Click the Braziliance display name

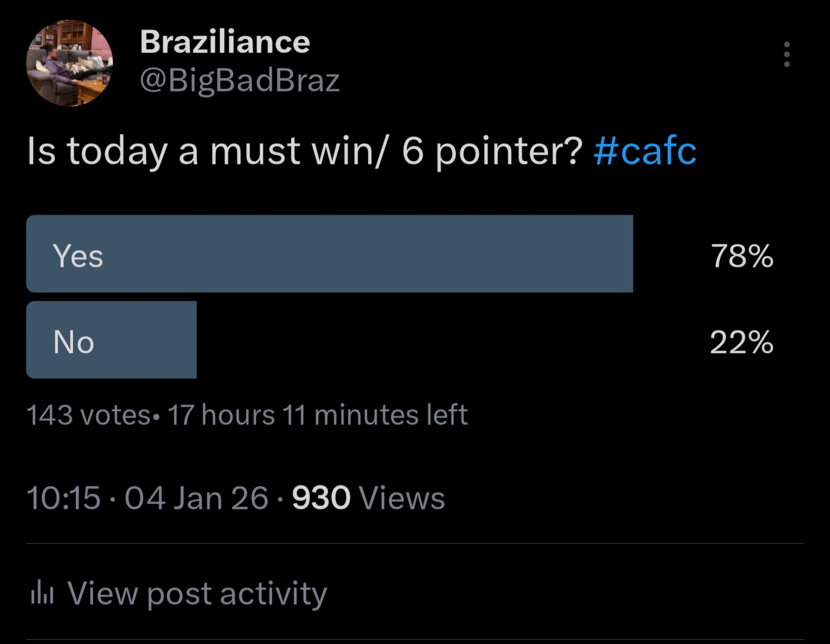point(225,42)
